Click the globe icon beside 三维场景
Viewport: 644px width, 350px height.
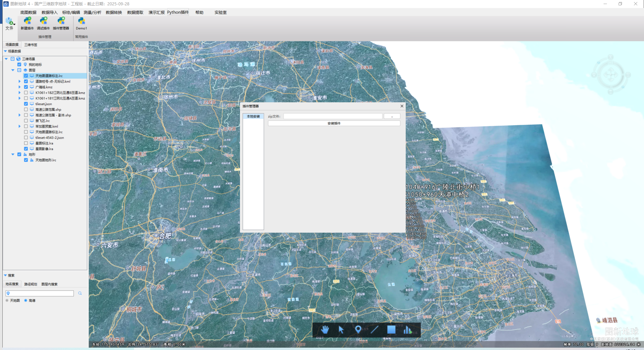[19, 59]
